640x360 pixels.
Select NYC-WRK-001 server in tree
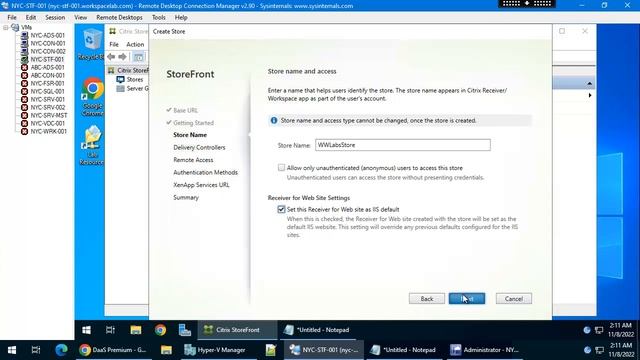[x=48, y=131]
